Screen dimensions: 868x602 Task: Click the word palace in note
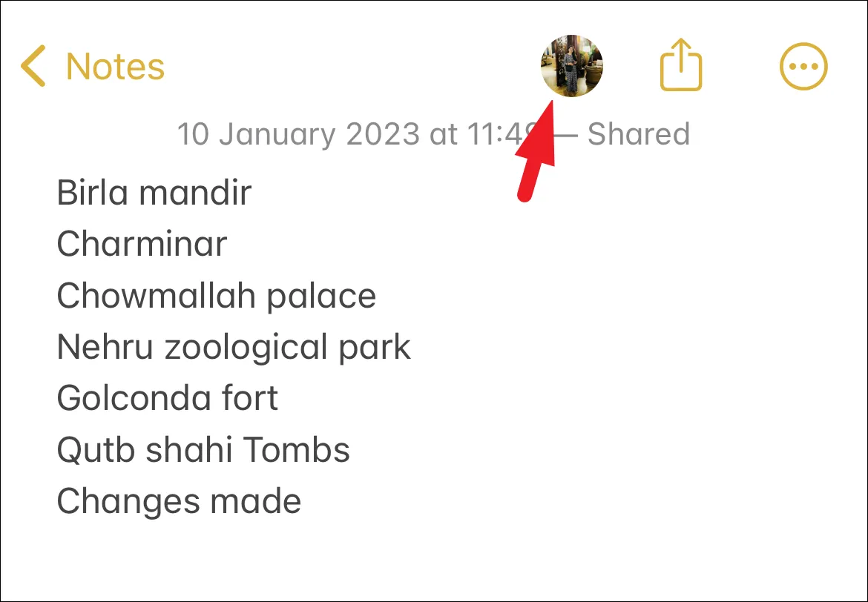322,297
